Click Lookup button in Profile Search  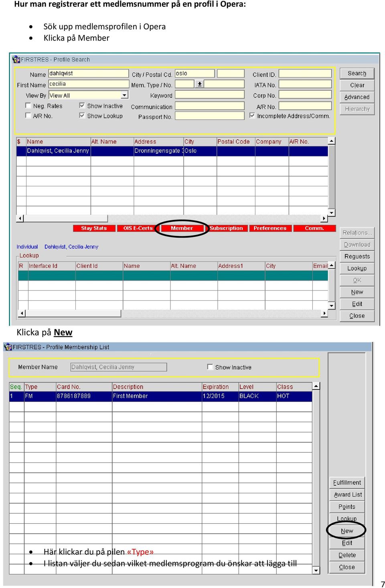tap(357, 268)
